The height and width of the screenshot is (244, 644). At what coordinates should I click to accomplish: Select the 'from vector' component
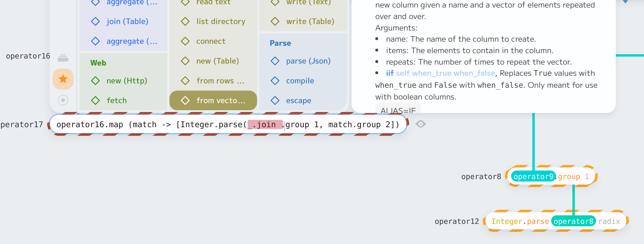[213, 100]
